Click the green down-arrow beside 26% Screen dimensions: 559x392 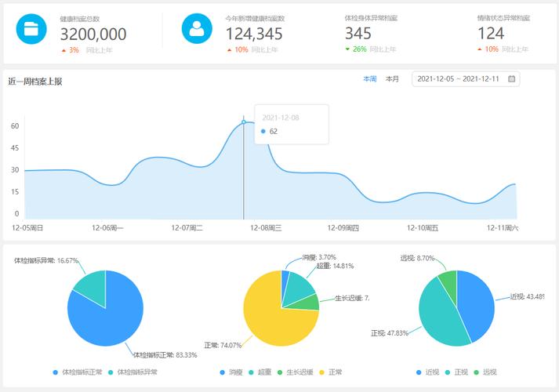[x=347, y=49]
